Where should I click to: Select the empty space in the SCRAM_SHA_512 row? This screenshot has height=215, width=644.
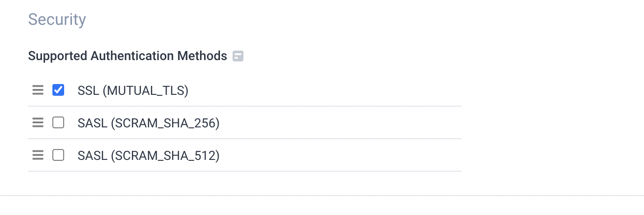[341, 155]
